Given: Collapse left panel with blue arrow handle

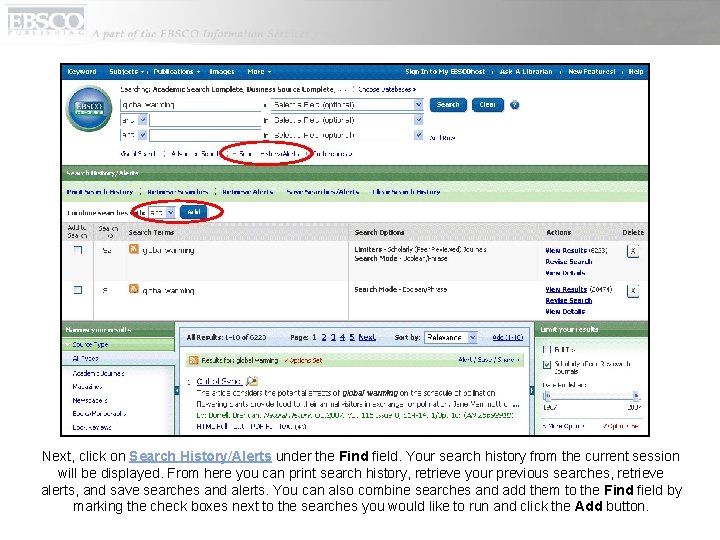Looking at the screenshot, I should tap(177, 390).
